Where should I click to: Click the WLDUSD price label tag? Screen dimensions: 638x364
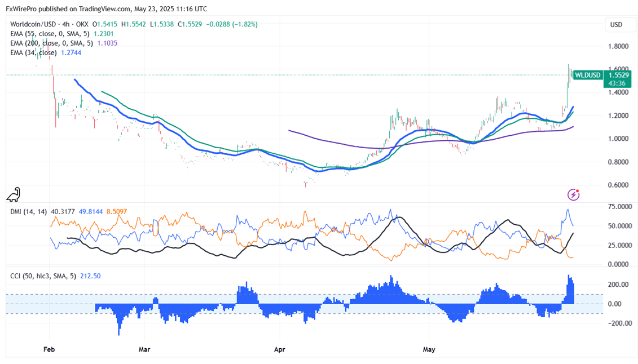click(x=587, y=75)
